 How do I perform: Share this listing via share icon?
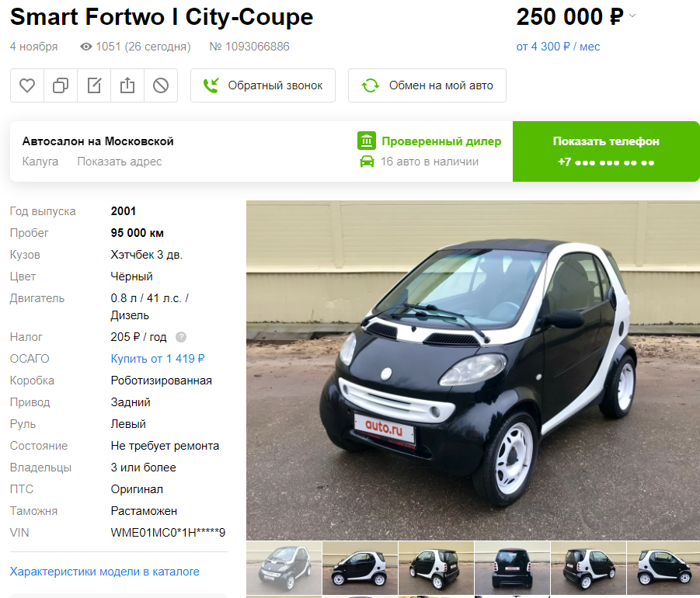click(x=127, y=85)
